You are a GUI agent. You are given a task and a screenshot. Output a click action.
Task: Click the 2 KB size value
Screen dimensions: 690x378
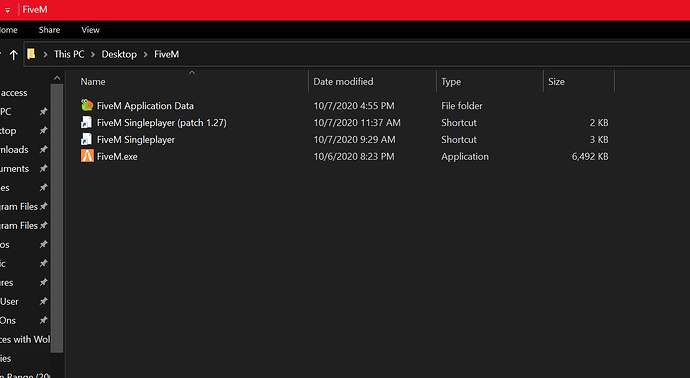pos(599,123)
